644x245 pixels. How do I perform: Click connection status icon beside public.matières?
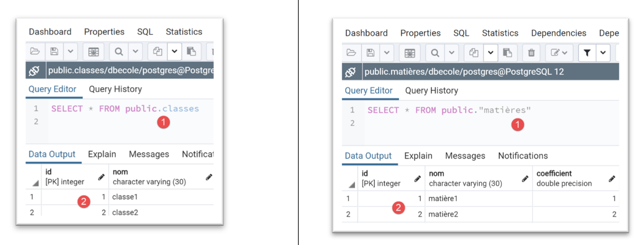tap(351, 72)
